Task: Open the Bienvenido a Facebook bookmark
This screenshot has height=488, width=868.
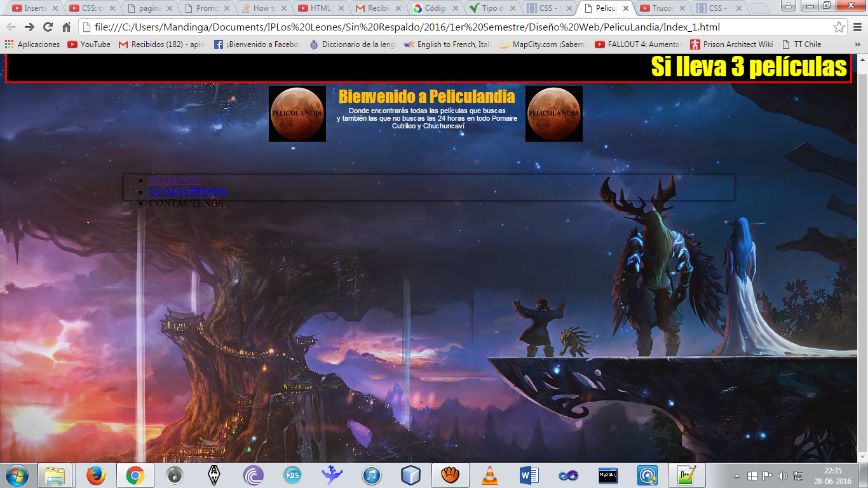Action: [x=257, y=44]
